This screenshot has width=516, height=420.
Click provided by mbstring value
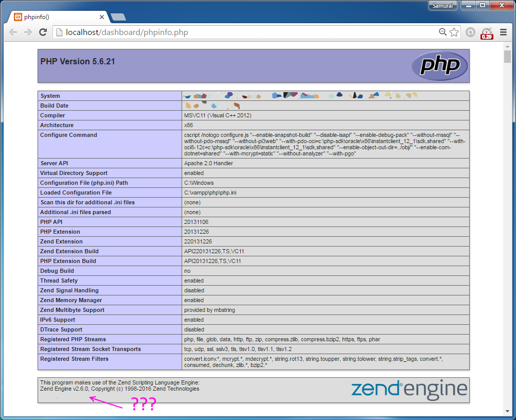pyautogui.click(x=209, y=310)
